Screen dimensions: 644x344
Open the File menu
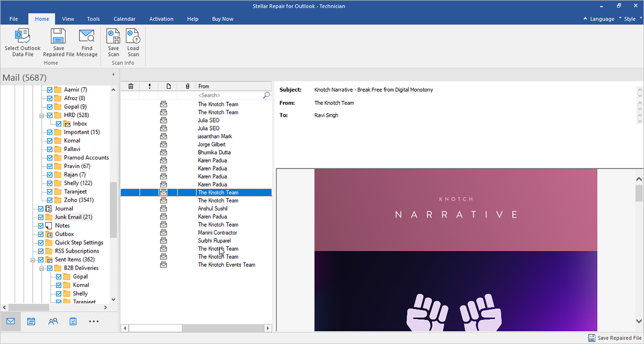pos(14,19)
